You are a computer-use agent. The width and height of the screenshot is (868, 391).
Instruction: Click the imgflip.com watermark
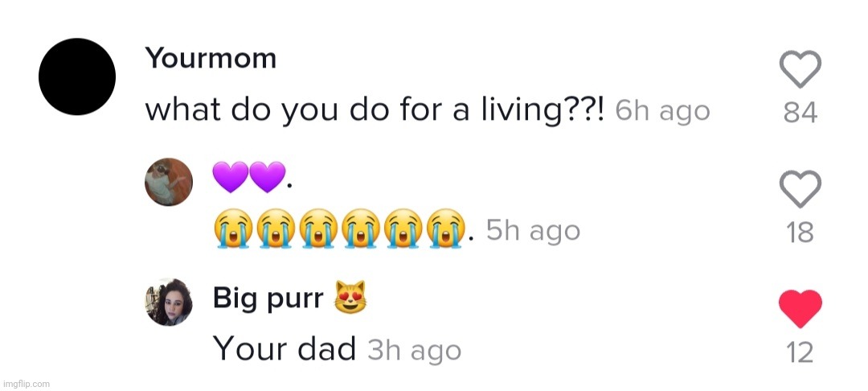point(26,384)
